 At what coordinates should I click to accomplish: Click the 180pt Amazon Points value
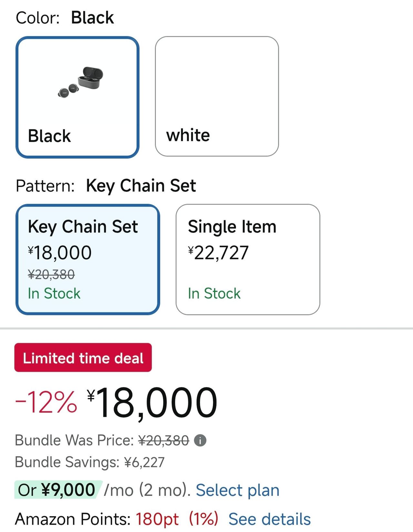click(x=157, y=519)
